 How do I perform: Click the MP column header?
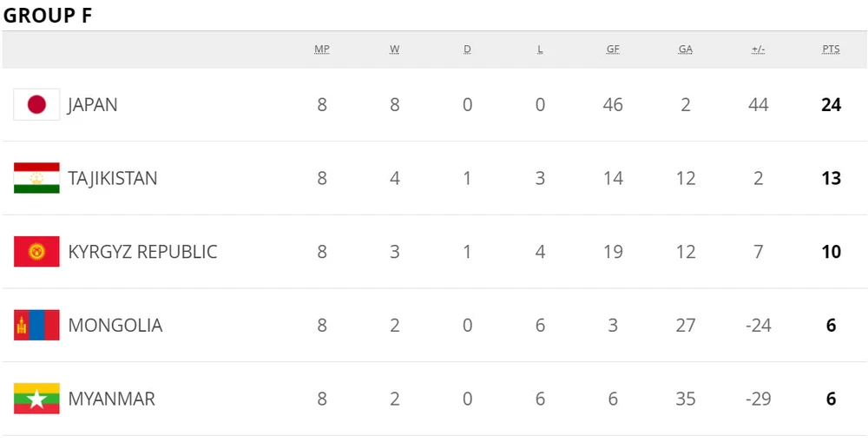322,49
